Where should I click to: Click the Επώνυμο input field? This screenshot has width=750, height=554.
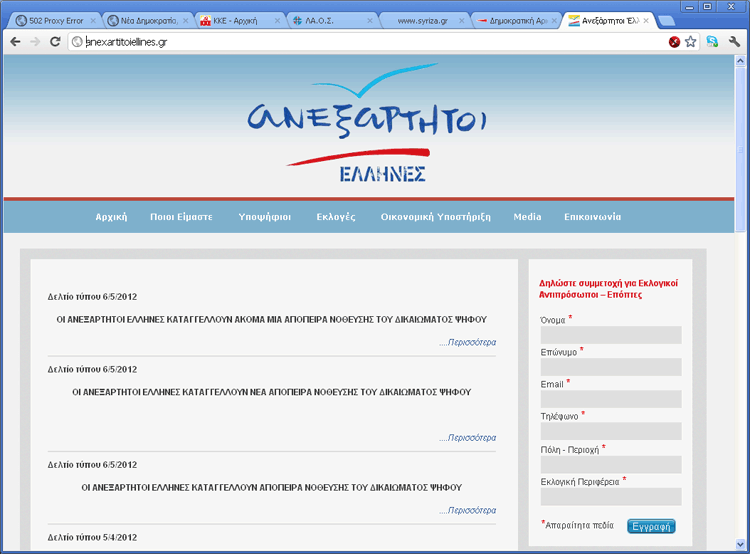tap(611, 367)
